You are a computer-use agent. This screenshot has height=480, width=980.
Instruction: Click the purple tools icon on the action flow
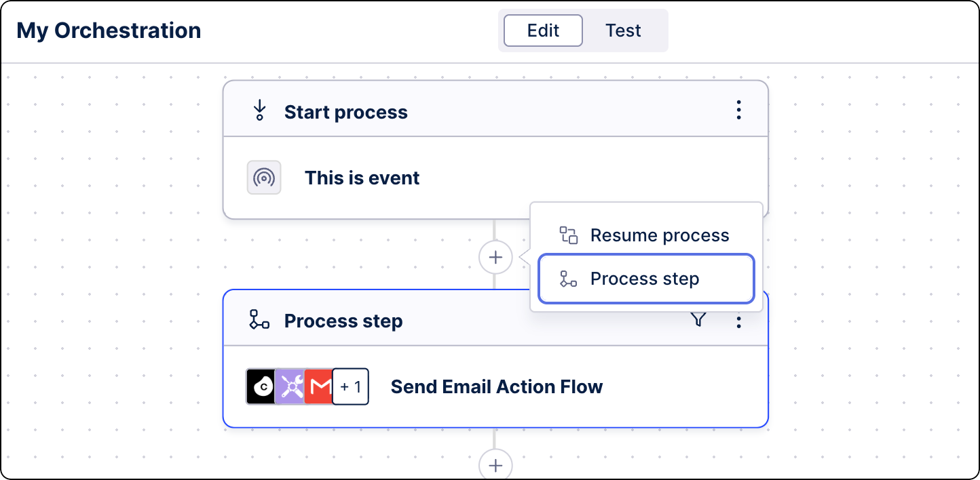click(290, 386)
